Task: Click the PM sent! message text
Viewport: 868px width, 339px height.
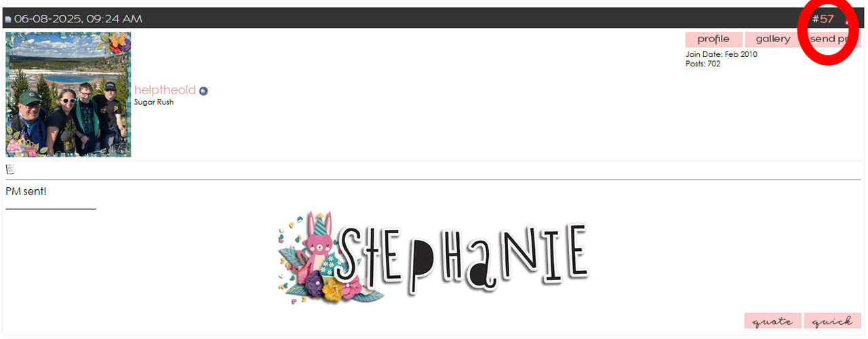Action: (x=26, y=191)
